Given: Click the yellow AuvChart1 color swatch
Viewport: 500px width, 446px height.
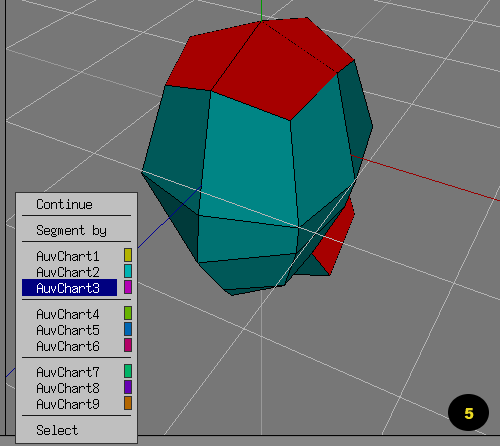Looking at the screenshot, I should [x=128, y=255].
